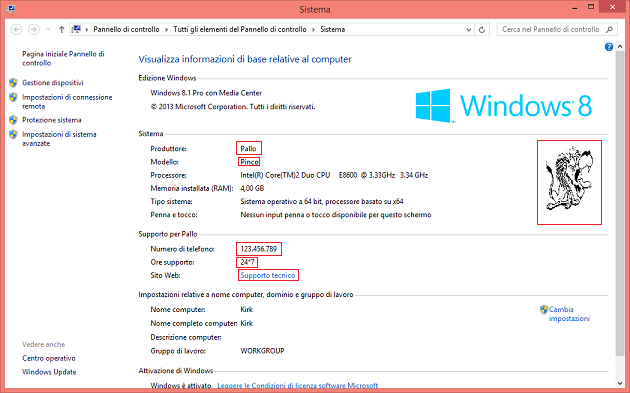Refresh the Sistema page
Screen dimensions: 630x393
pos(482,29)
